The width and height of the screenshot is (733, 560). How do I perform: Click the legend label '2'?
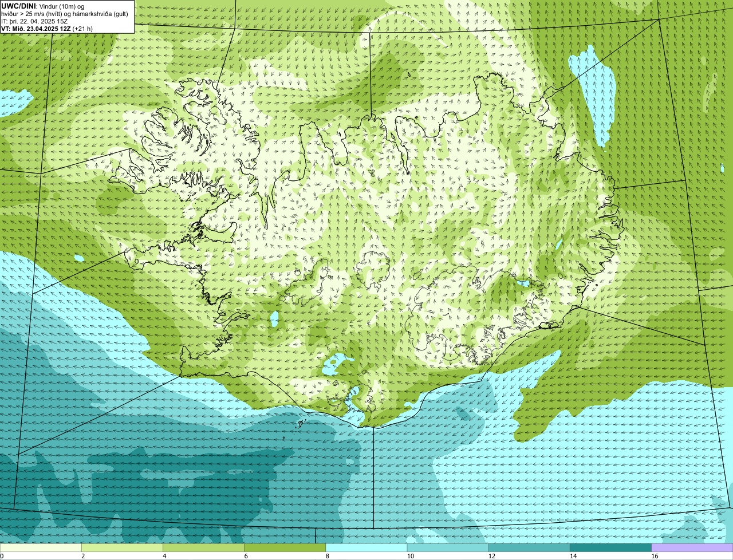pos(83,556)
